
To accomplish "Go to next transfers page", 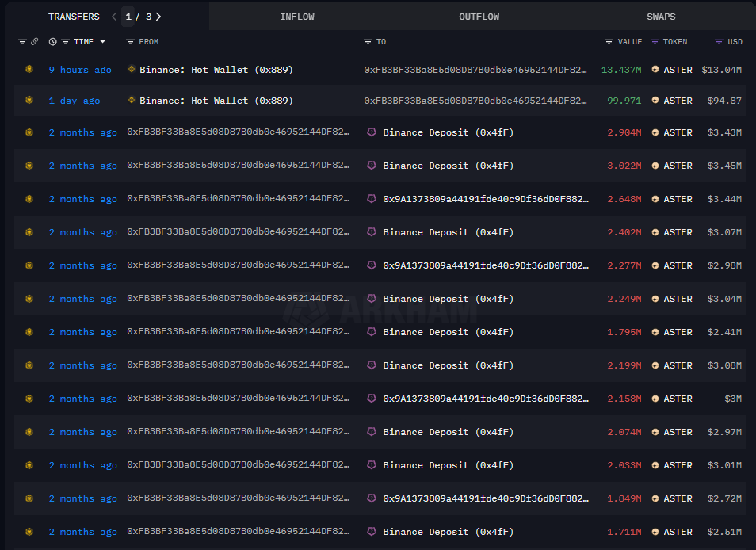I will [x=158, y=17].
